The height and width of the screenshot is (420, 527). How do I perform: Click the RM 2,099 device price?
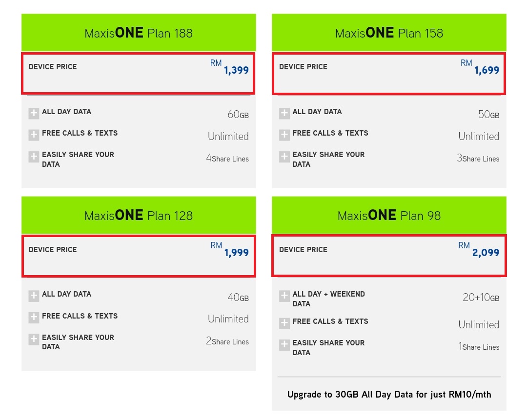485,253
